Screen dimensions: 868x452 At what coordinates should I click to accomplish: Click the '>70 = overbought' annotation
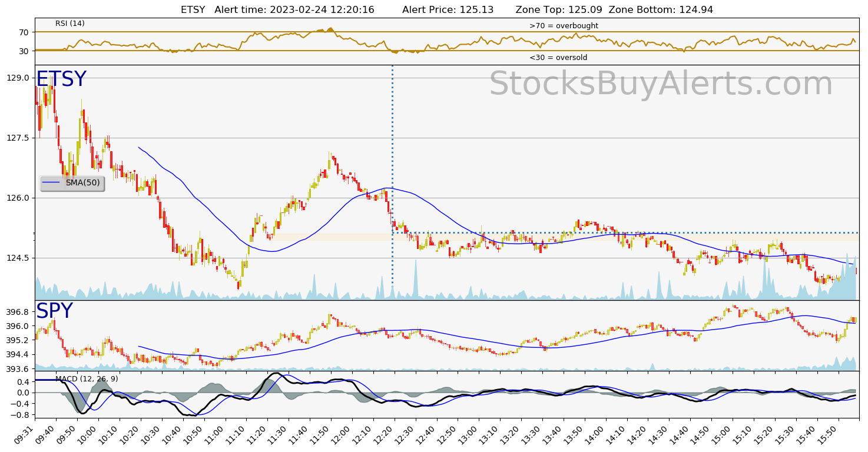click(564, 26)
